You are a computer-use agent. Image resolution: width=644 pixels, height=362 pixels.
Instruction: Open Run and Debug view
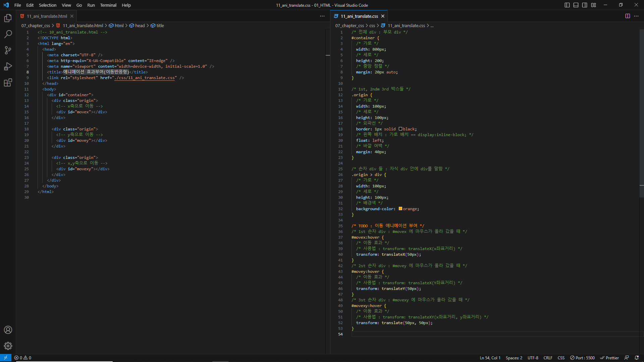(8, 66)
